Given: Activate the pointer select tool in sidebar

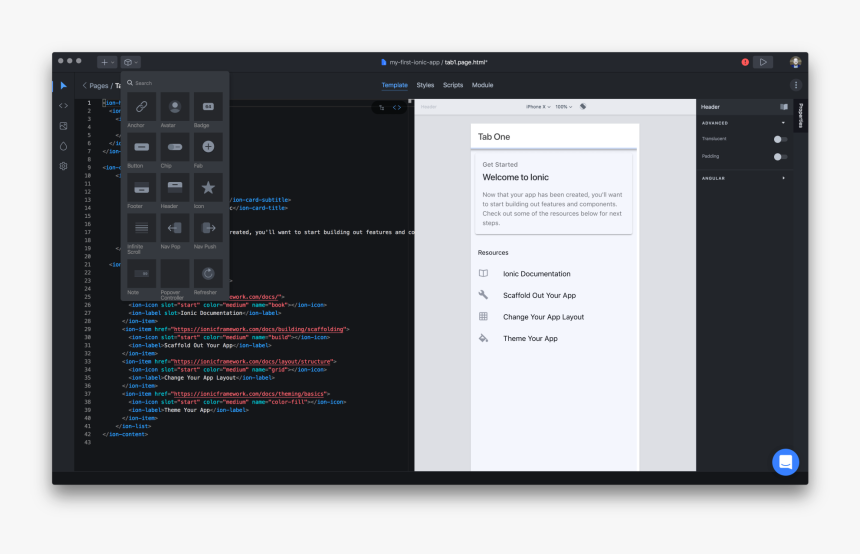Looking at the screenshot, I should pos(64,86).
